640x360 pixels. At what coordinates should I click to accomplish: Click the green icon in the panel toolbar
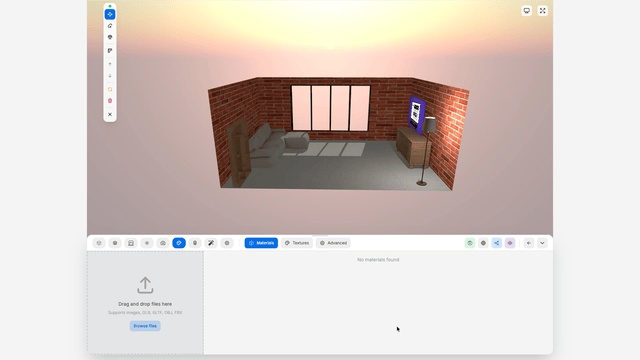click(470, 243)
